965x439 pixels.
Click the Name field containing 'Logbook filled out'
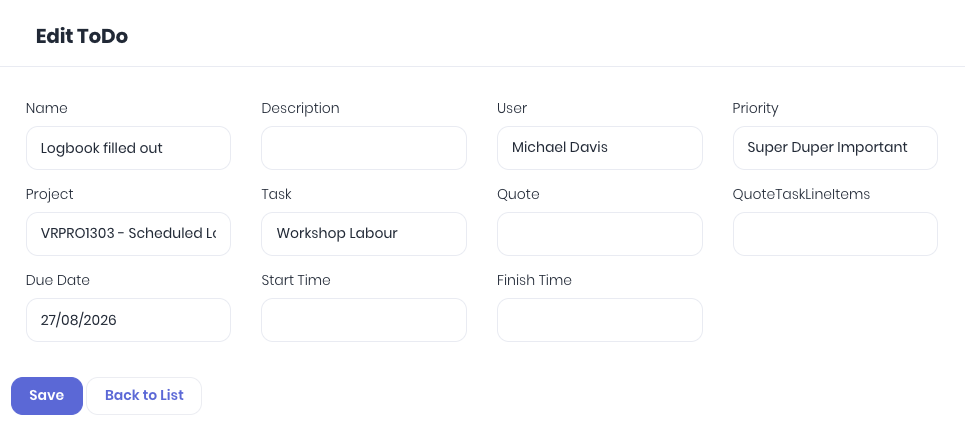(128, 148)
